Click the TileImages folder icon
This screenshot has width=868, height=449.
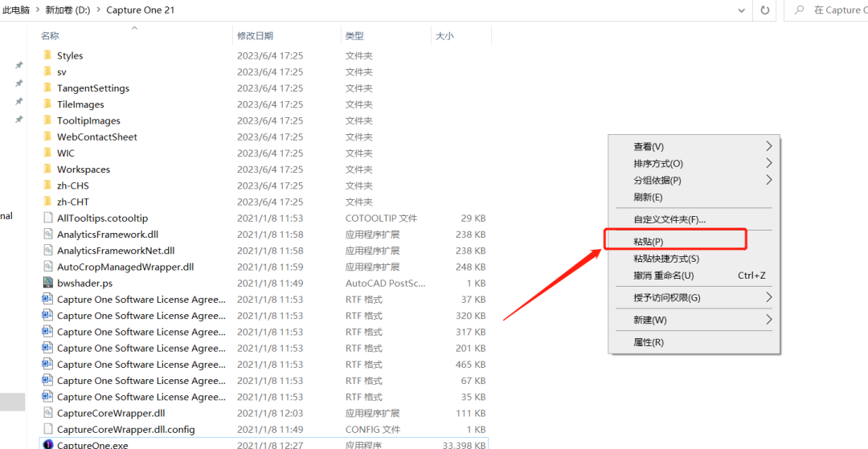pos(47,104)
